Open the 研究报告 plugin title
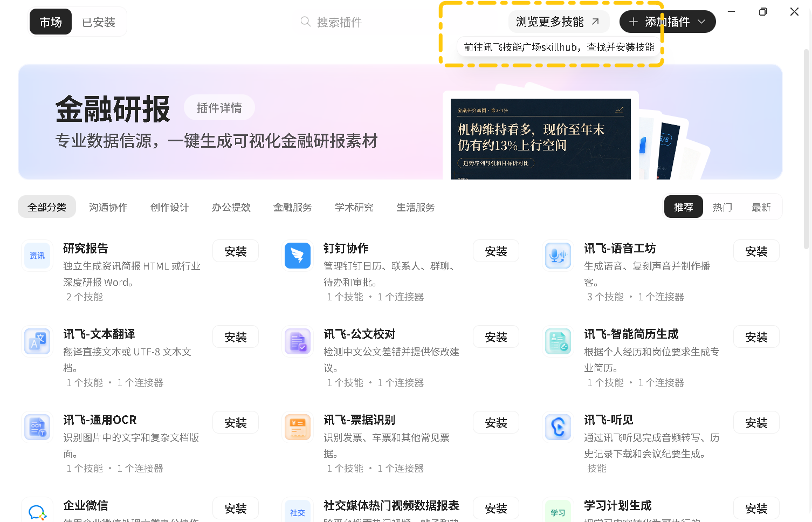Screen dimensions: 812x522 coord(86,249)
